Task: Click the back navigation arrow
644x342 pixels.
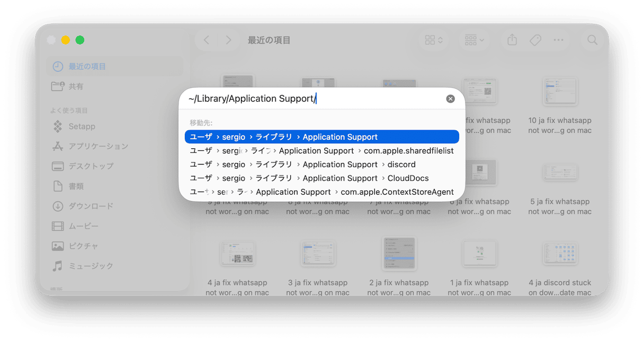Action: [207, 40]
